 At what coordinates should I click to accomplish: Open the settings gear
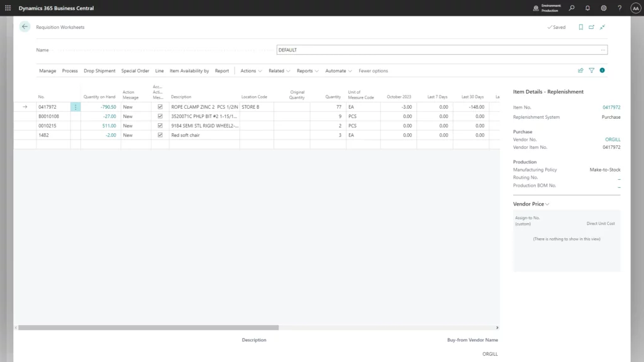[604, 8]
